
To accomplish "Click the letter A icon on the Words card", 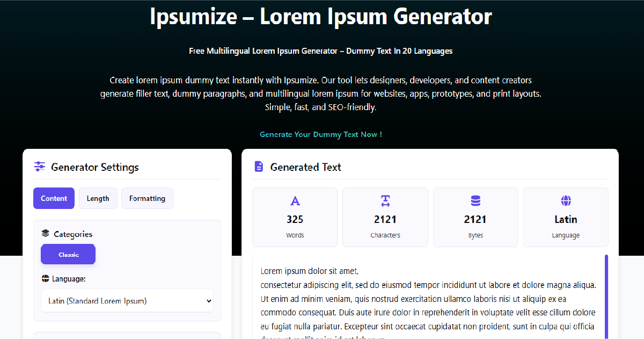I will [295, 200].
